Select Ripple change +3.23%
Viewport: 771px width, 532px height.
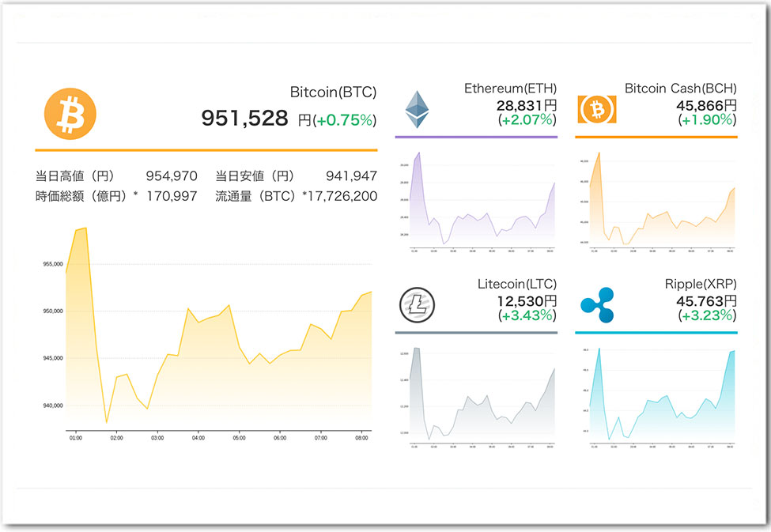(707, 315)
